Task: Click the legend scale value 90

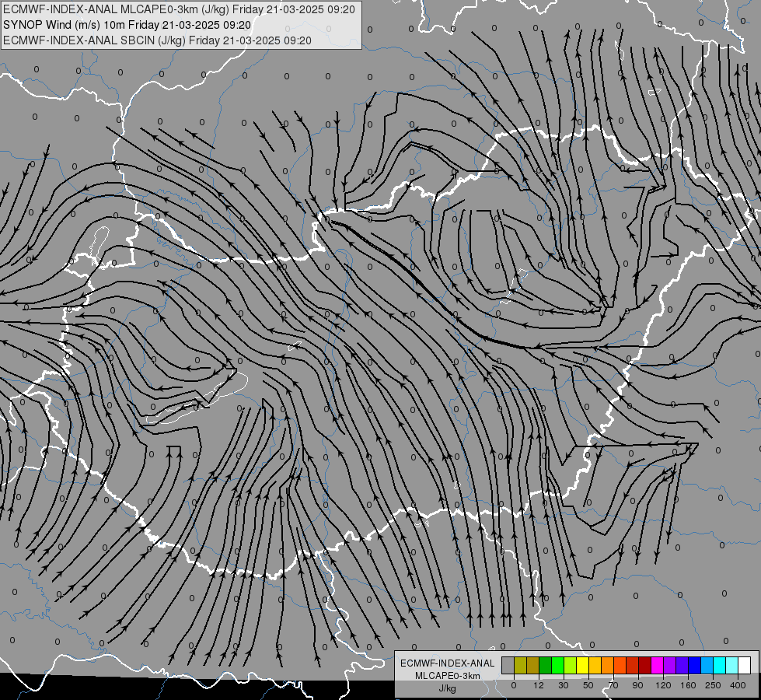Action: pyautogui.click(x=637, y=685)
